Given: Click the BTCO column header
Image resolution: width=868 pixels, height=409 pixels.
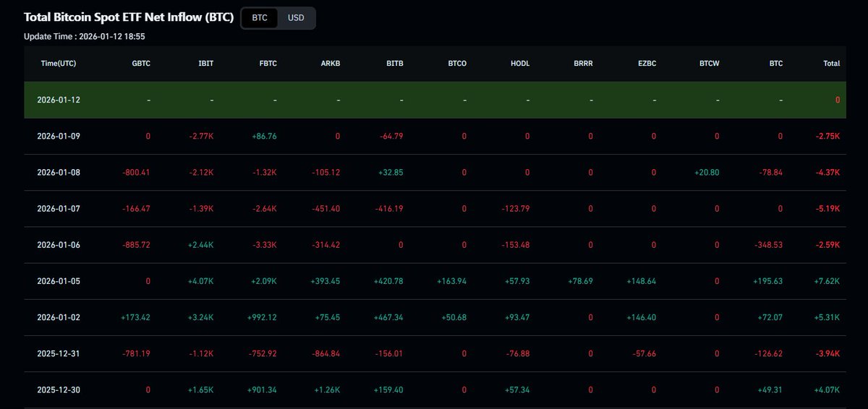Looking at the screenshot, I should [457, 64].
